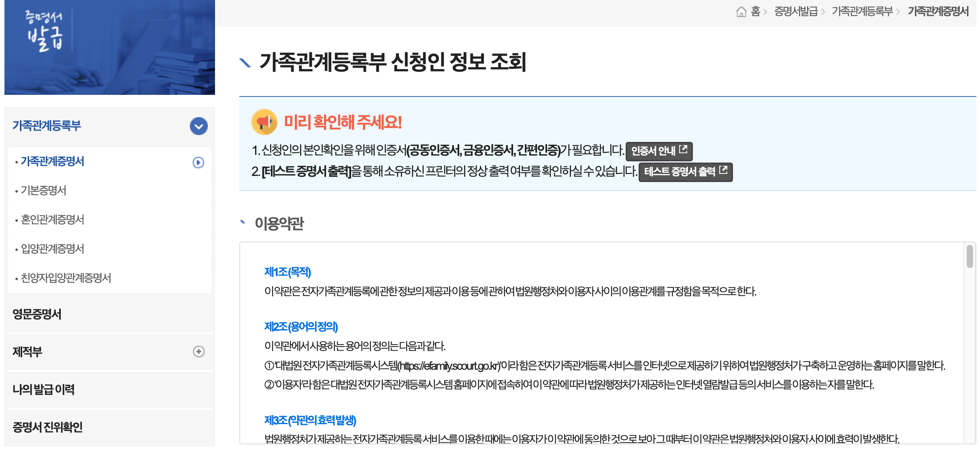Open 친양자입양관계증명서 sidebar item
This screenshot has height=450, width=980.
point(66,278)
